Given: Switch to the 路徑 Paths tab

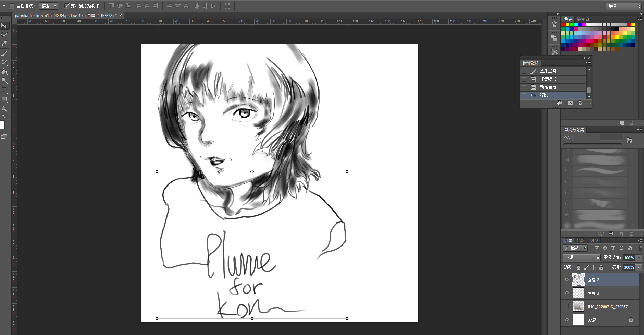Looking at the screenshot, I should coord(594,240).
